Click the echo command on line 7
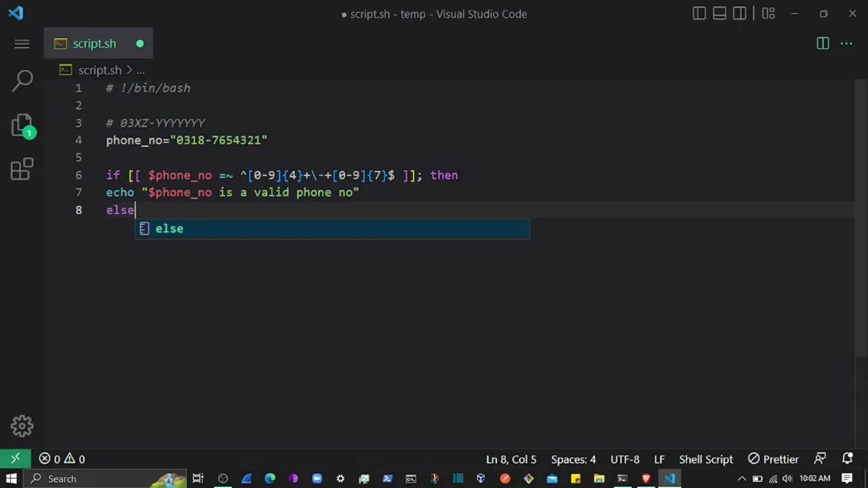Image resolution: width=868 pixels, height=488 pixels. [x=120, y=192]
